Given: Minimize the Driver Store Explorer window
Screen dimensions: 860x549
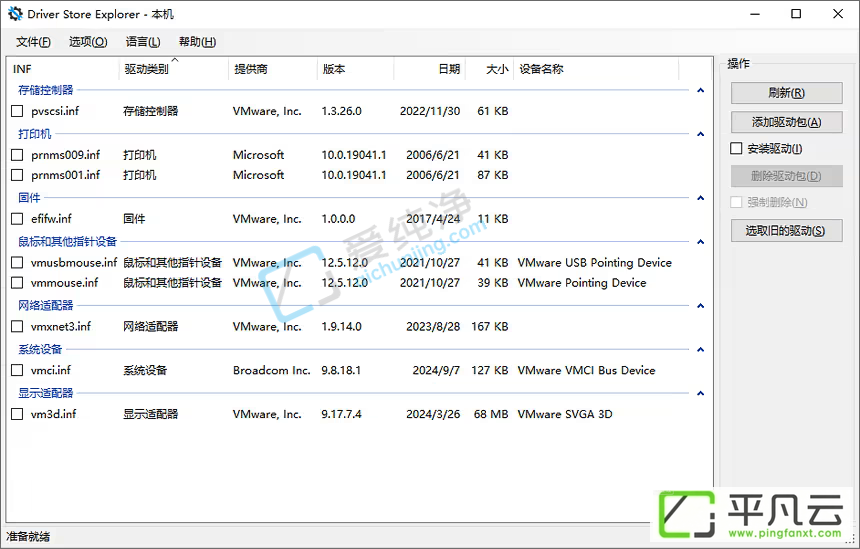Looking at the screenshot, I should (755, 14).
